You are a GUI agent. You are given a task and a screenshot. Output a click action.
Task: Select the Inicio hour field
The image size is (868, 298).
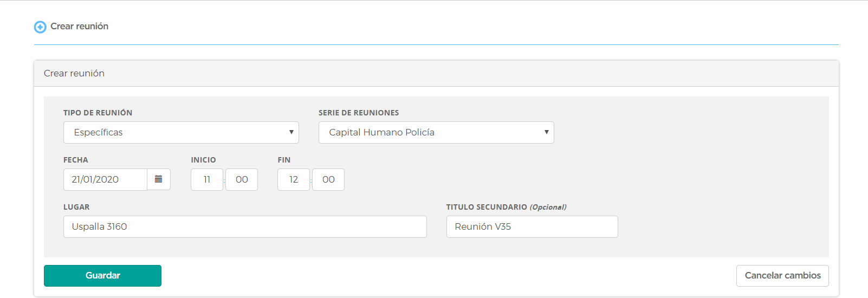tap(207, 179)
